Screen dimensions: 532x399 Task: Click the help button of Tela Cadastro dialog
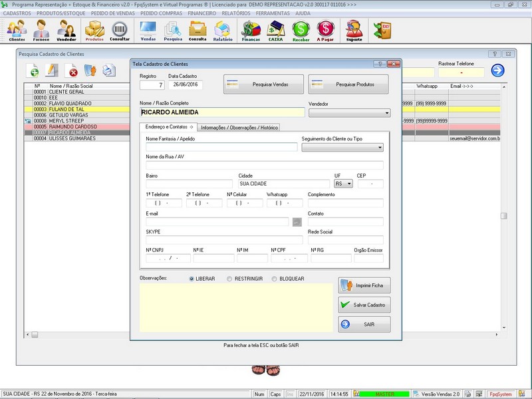pos(380,64)
